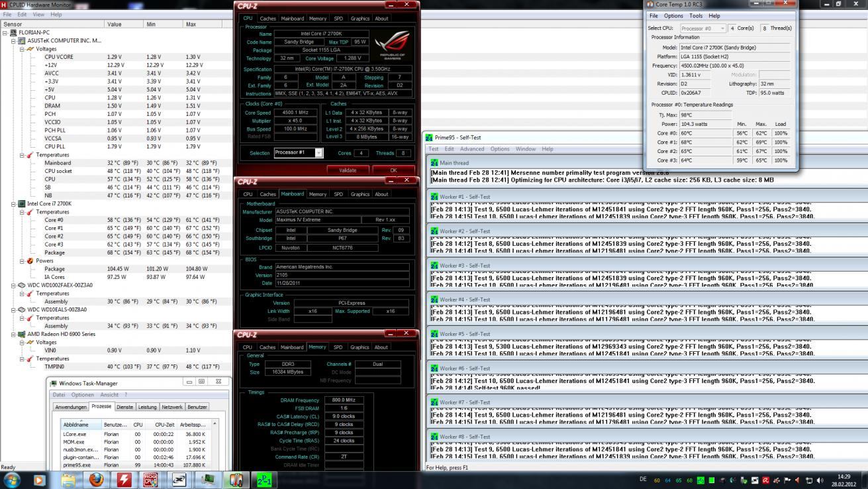Viewport: 868px width, 489px height.
Task: Collapse the Intel Core i7 2700K node
Action: coord(14,204)
